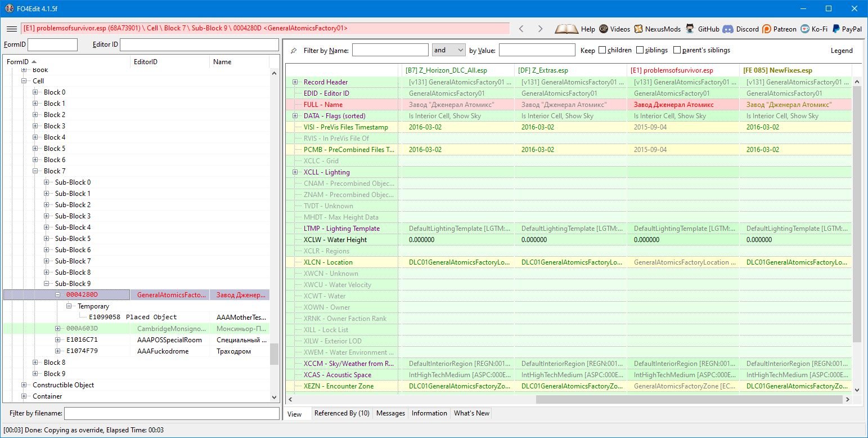Open the Discord icon

point(727,29)
